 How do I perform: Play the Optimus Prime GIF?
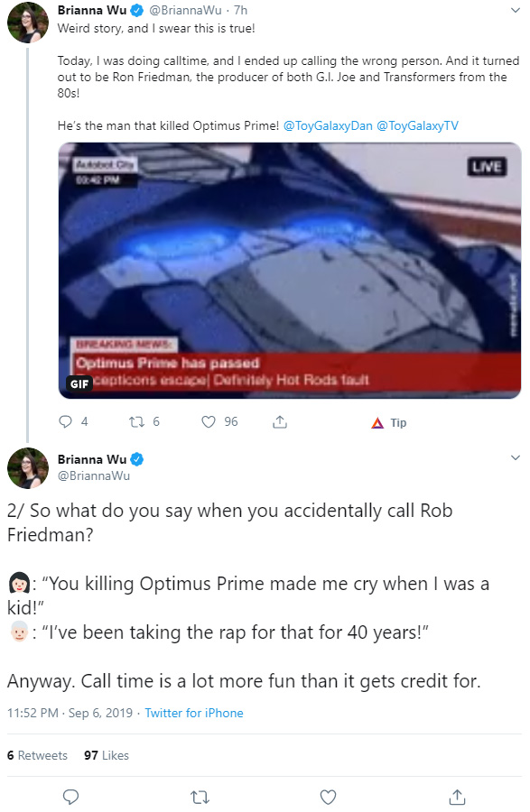[x=290, y=271]
